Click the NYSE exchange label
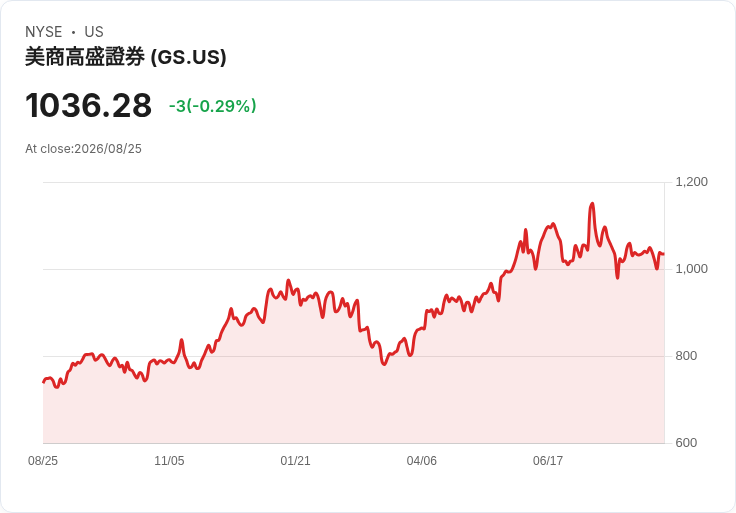Image resolution: width=736 pixels, height=513 pixels. [44, 32]
